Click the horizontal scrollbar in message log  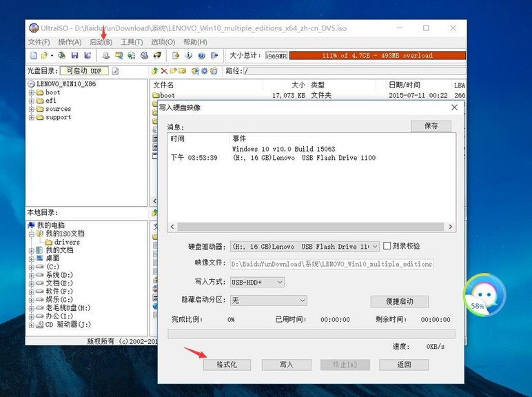[310, 227]
